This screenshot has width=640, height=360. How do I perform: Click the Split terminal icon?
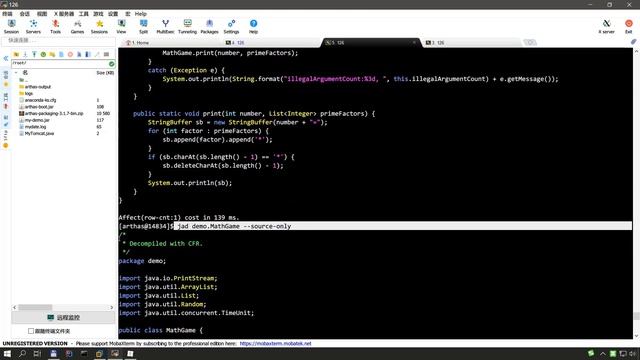(143, 26)
